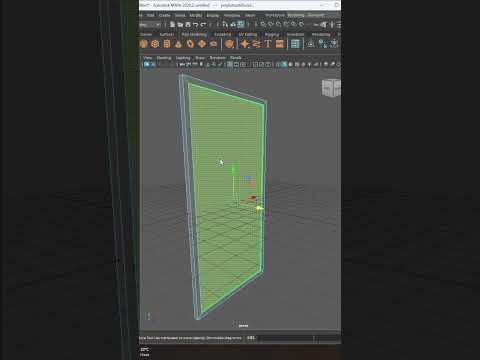The width and height of the screenshot is (480, 360).
Task: Click the SVG shelf icon
Action: click(x=280, y=44)
